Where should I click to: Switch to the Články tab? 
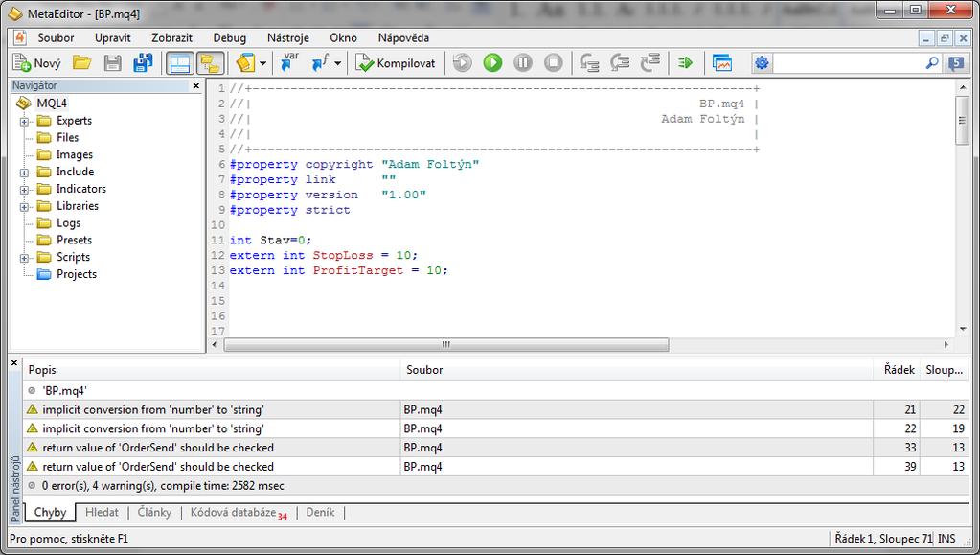point(153,512)
